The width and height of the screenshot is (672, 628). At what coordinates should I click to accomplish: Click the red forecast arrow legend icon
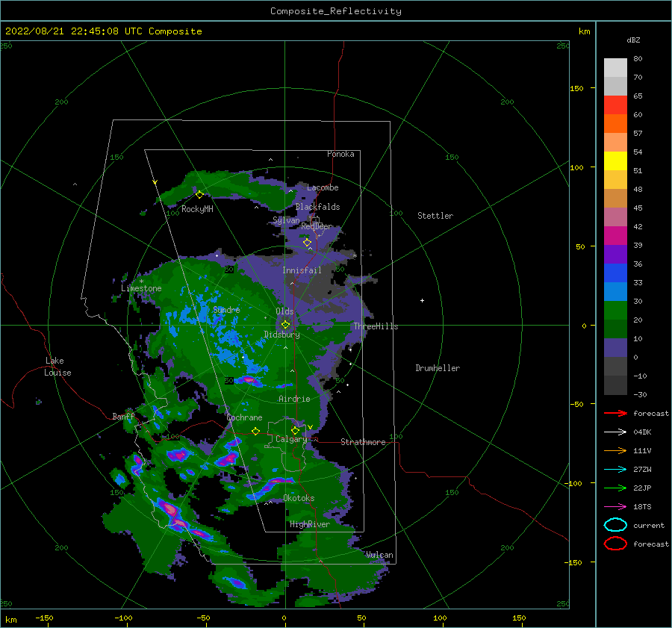(x=615, y=413)
